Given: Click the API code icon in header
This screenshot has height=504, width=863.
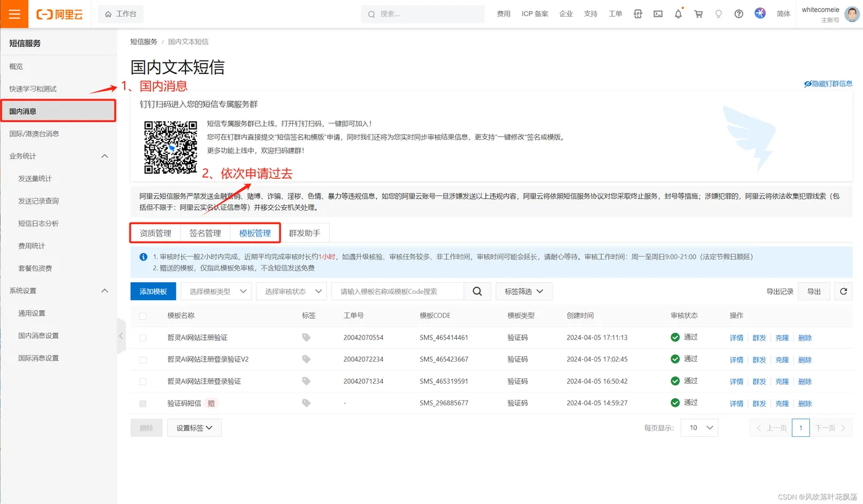Looking at the screenshot, I should pos(638,14).
